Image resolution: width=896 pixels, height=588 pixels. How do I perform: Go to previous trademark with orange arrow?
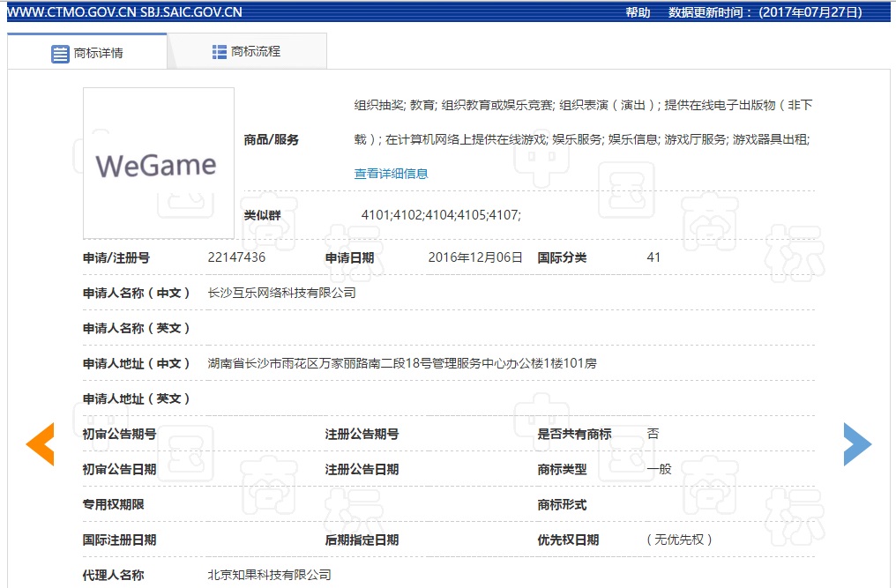pyautogui.click(x=41, y=443)
